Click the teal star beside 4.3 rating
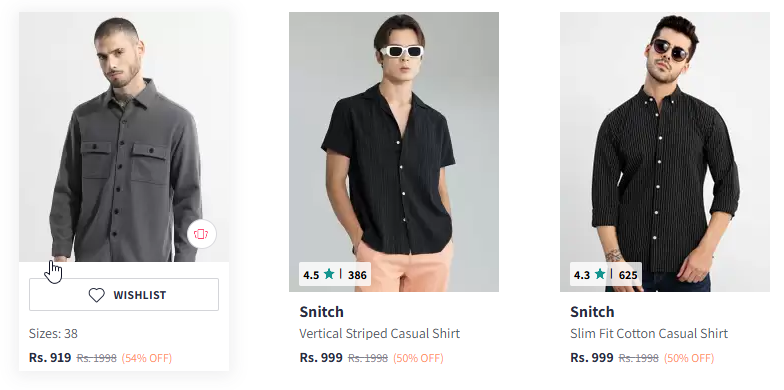The height and width of the screenshot is (390, 784). click(600, 274)
